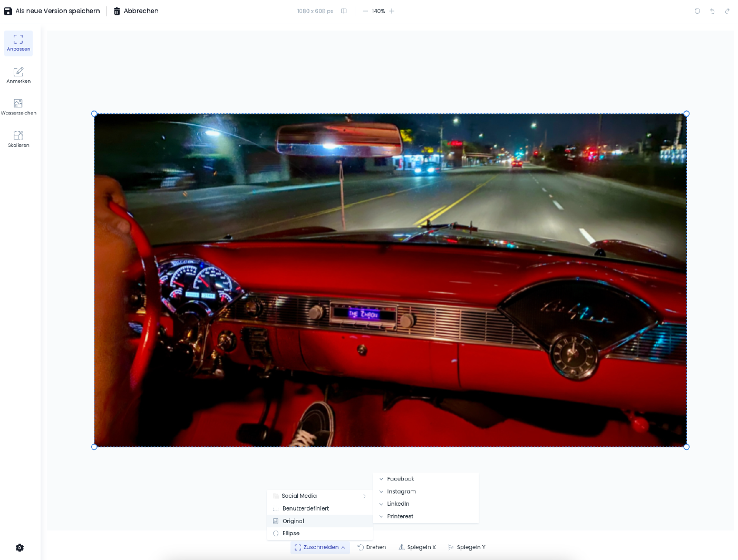Screen dimensions: 738x560
Task: Expand the Facebook crop presets
Action: pyautogui.click(x=401, y=479)
